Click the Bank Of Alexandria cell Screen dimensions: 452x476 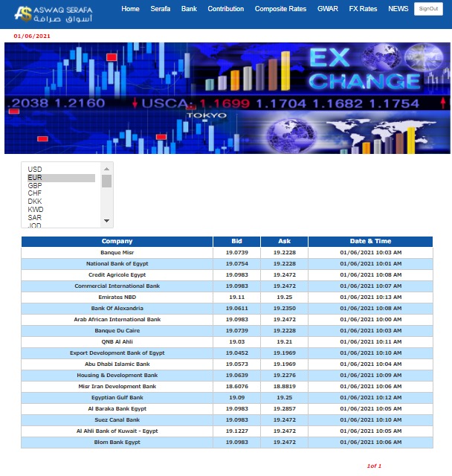point(117,309)
